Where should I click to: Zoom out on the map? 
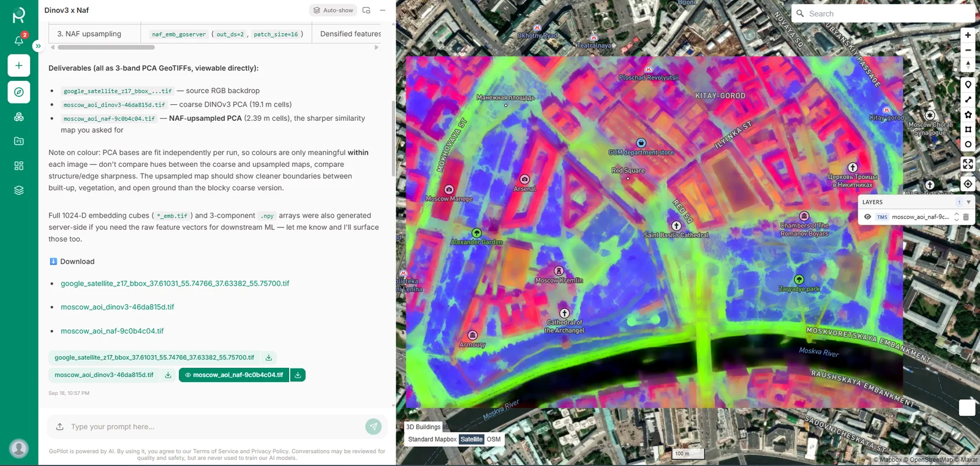tap(968, 50)
